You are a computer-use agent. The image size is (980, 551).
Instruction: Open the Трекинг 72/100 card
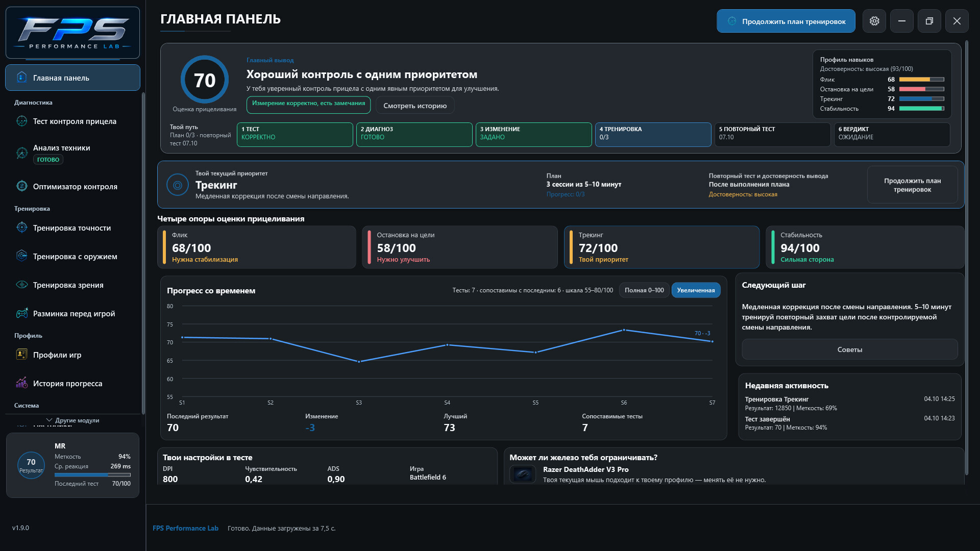(661, 247)
